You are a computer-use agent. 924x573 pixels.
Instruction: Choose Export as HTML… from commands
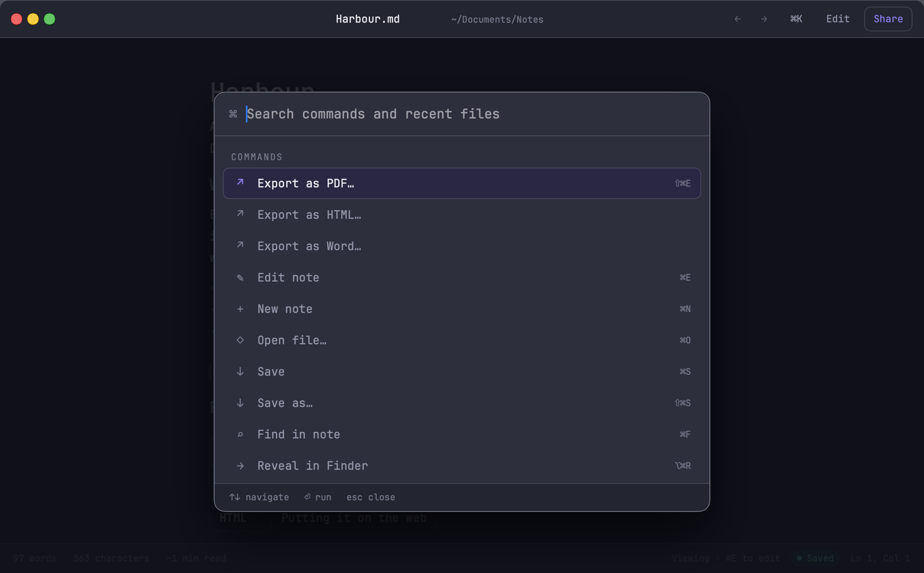(462, 215)
